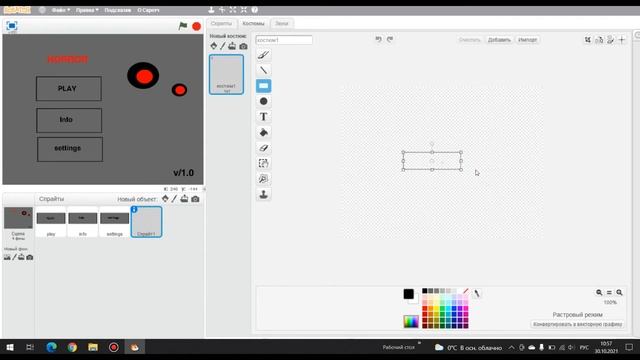
Task: Click the costume name input field
Action: [x=284, y=40]
